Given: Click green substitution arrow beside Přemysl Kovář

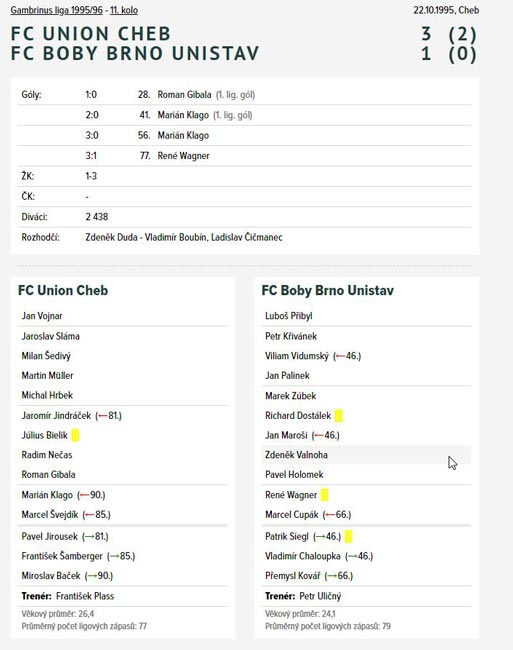Looking at the screenshot, I should (x=332, y=576).
